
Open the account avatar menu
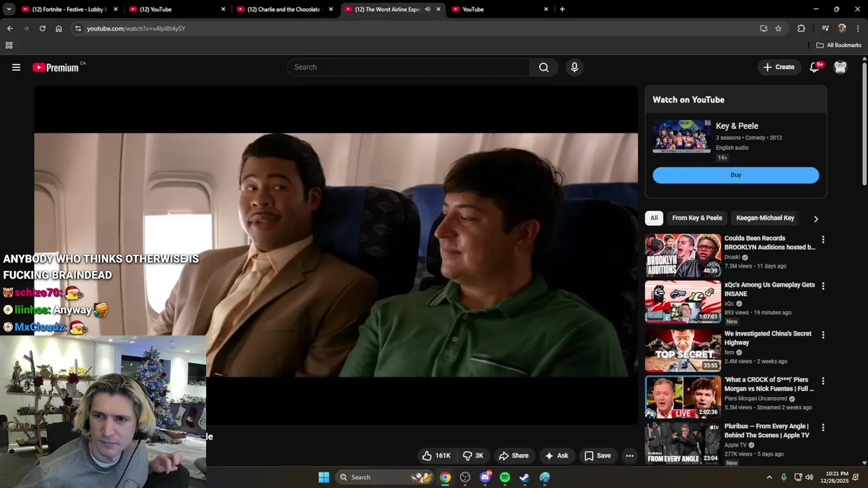840,67
